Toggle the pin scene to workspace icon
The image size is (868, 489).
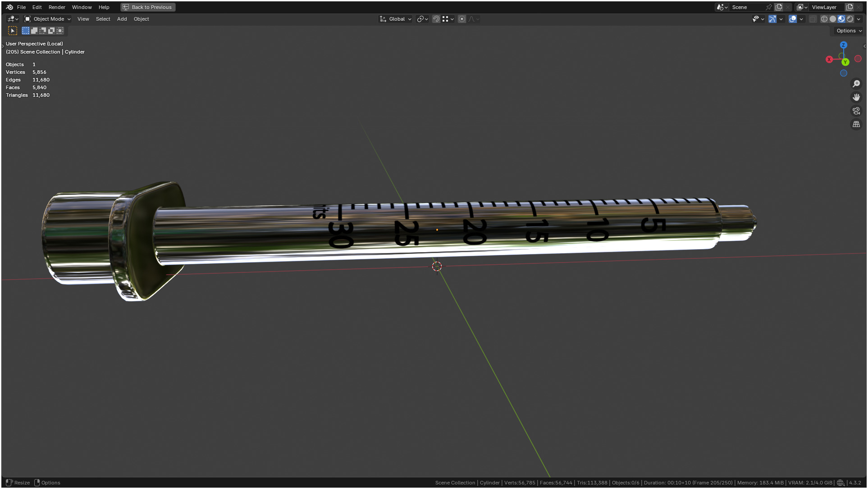[x=769, y=7]
